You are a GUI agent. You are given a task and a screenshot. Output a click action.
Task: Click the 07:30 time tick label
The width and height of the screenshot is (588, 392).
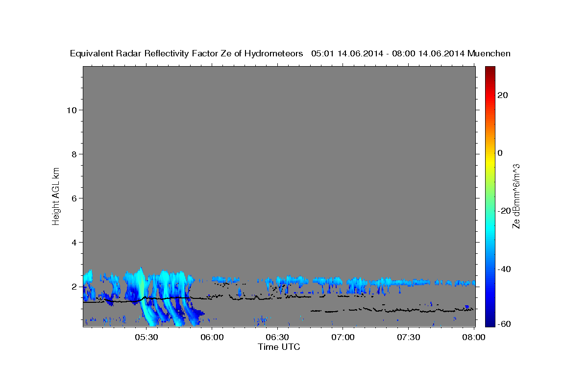point(408,338)
